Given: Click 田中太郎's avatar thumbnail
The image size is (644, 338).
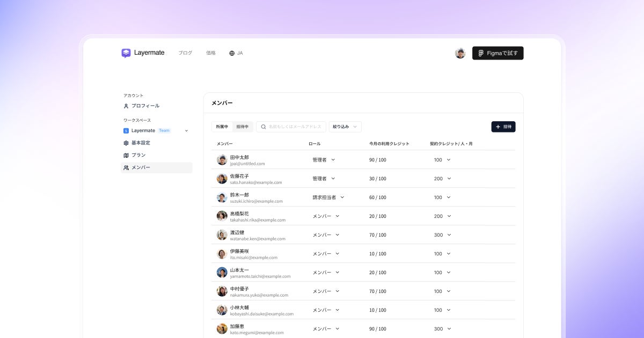Looking at the screenshot, I should click(222, 160).
